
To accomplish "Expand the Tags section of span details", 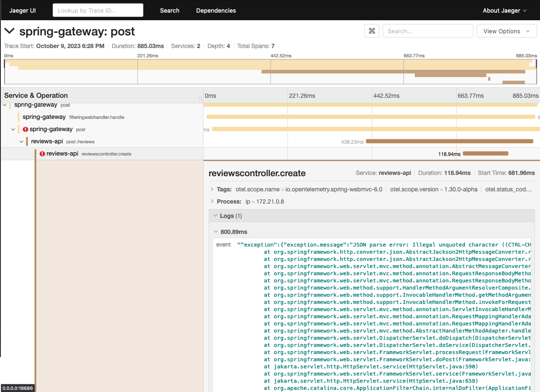I will [212, 189].
